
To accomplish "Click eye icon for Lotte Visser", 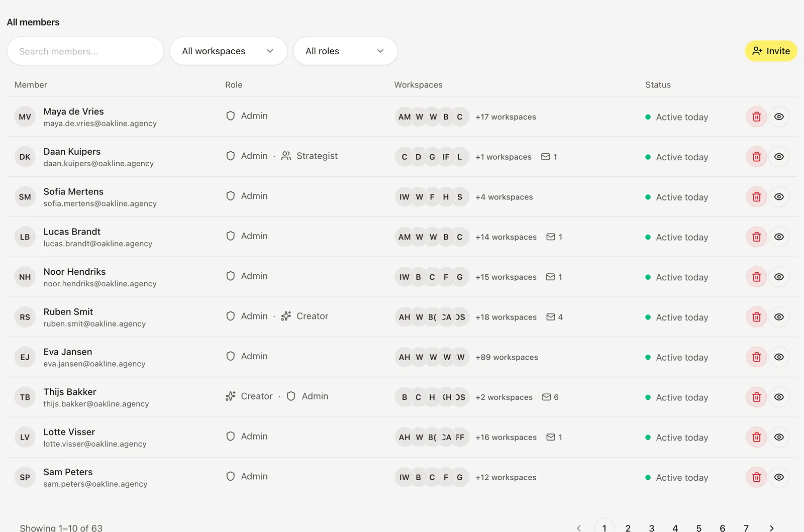I will coord(779,437).
